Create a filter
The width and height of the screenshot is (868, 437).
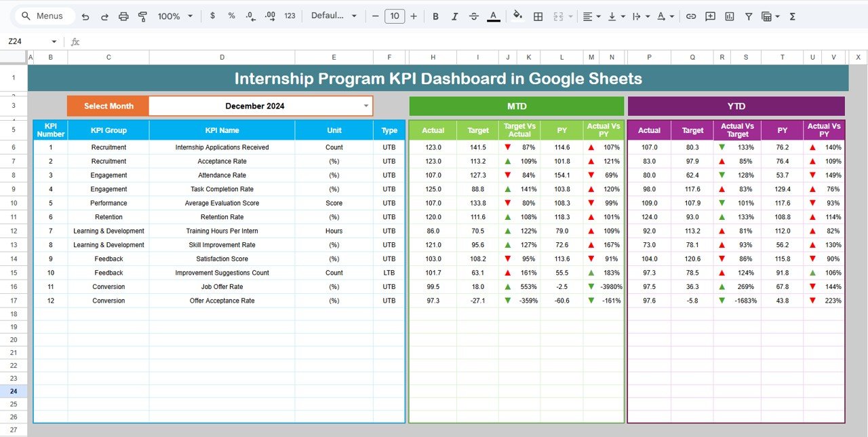point(748,16)
